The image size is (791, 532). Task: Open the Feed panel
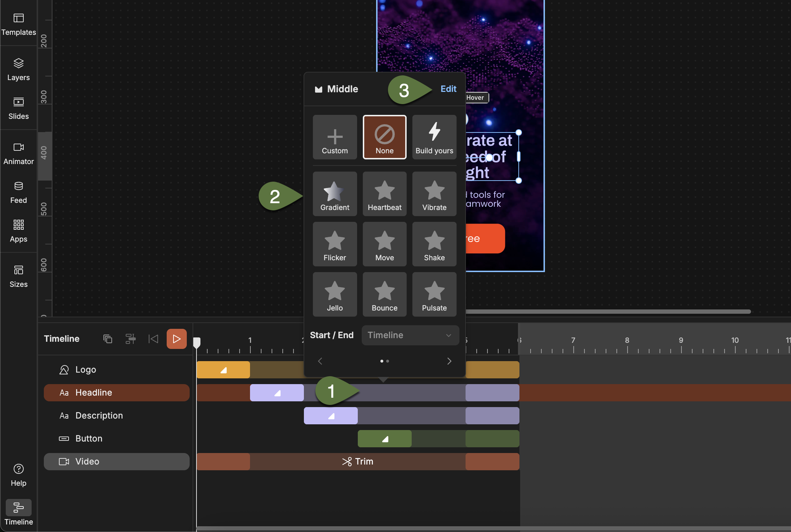pyautogui.click(x=19, y=192)
